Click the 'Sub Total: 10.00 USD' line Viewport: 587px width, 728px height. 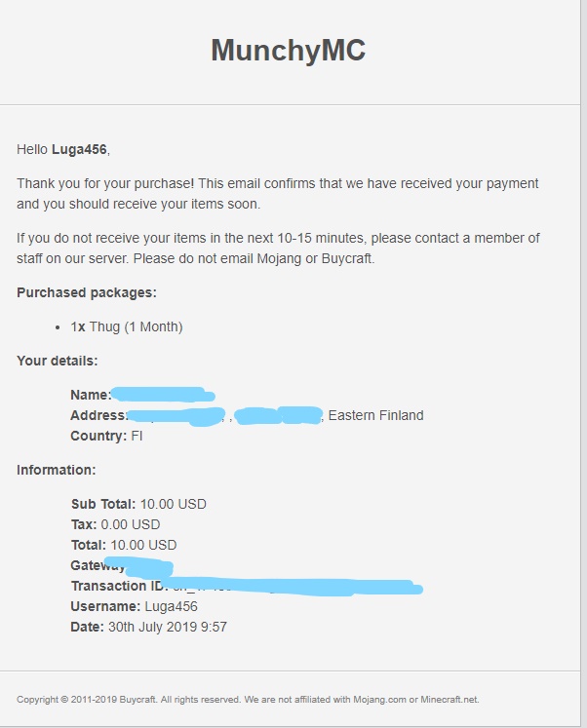tap(138, 504)
